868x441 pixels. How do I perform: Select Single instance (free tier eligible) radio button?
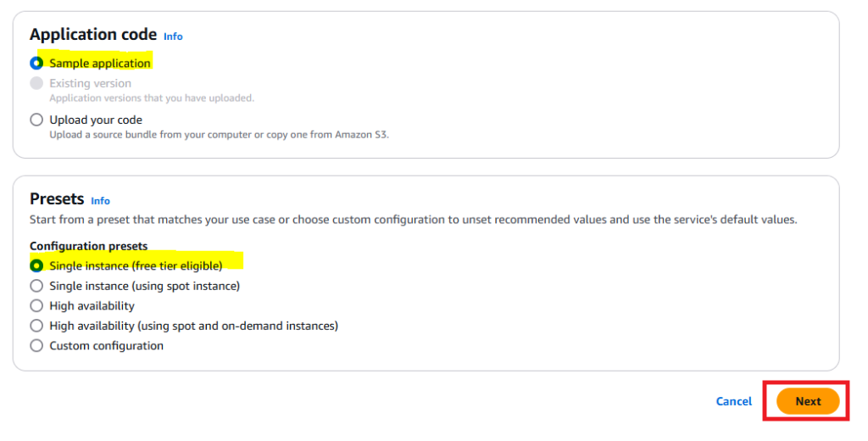click(x=36, y=265)
